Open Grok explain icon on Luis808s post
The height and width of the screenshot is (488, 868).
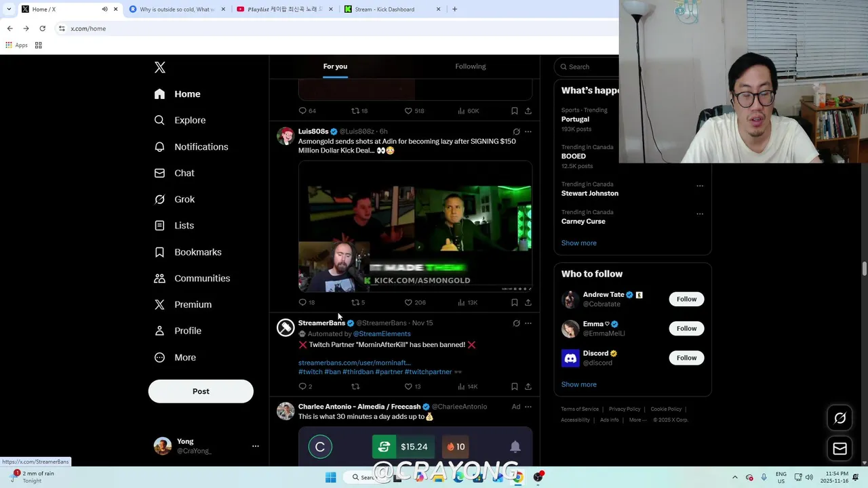[517, 131]
